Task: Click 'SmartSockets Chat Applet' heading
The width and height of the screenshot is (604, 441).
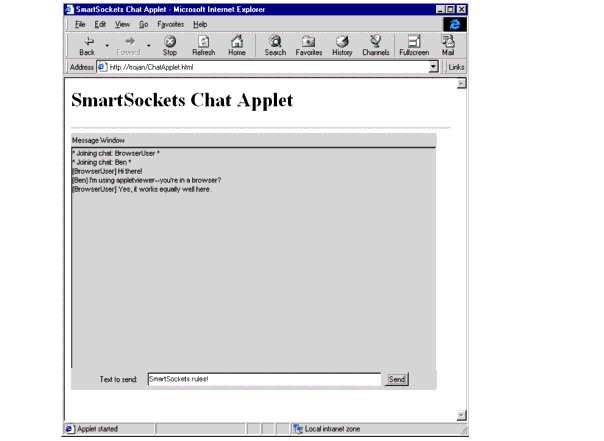Action: [x=182, y=100]
